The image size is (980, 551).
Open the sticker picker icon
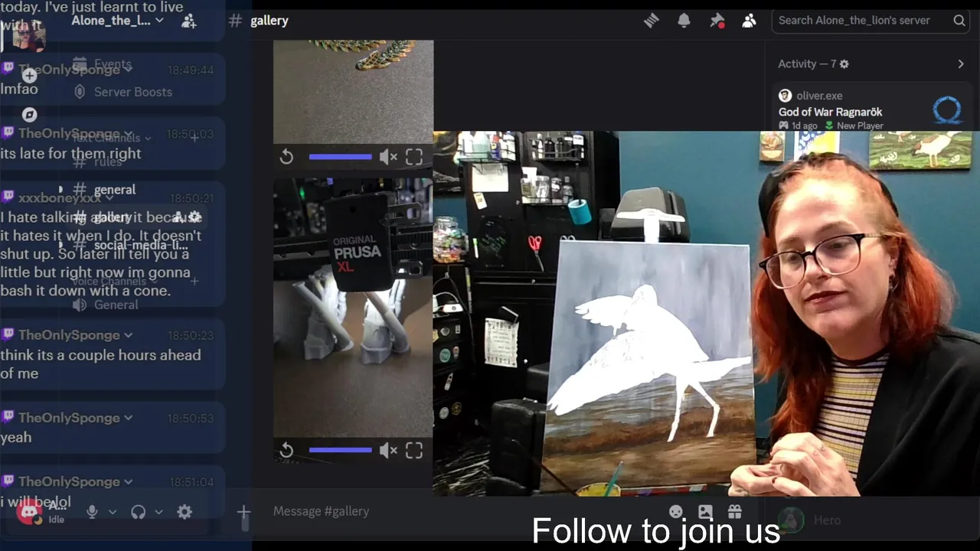click(705, 512)
